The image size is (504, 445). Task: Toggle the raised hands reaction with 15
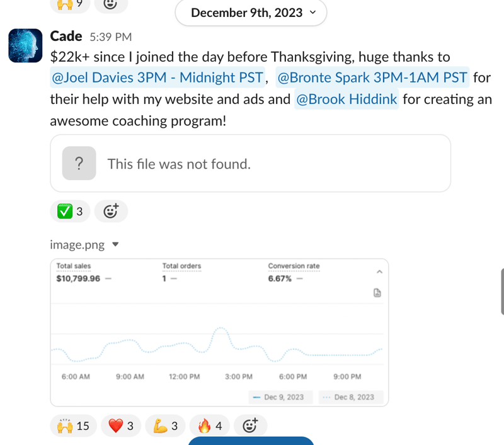73,425
